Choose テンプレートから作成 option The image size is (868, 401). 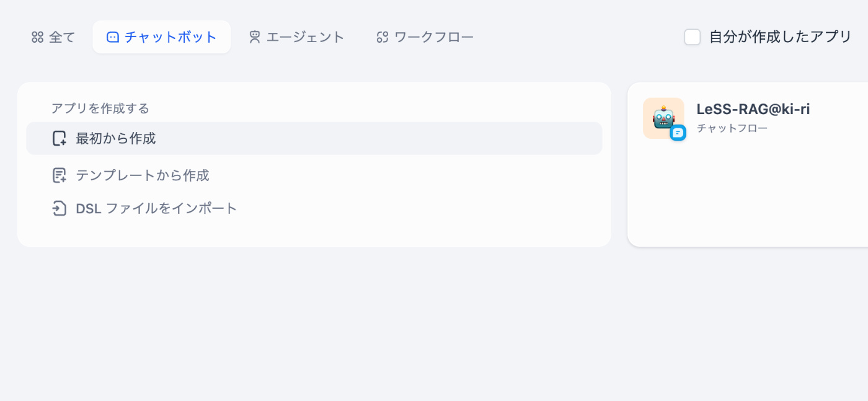click(x=314, y=175)
